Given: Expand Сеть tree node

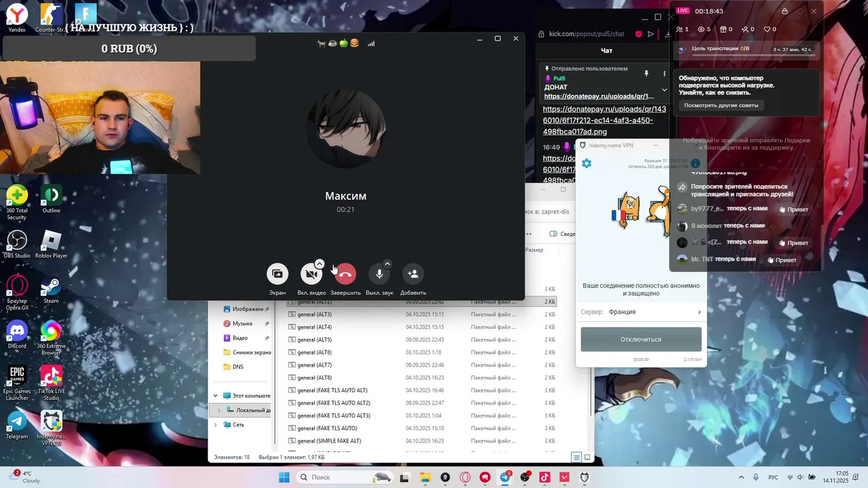Looking at the screenshot, I should (216, 425).
